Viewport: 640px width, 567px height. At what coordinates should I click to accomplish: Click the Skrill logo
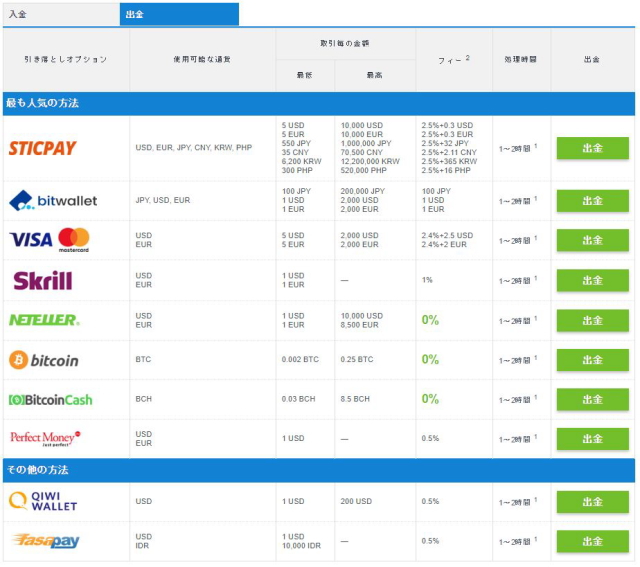42,280
